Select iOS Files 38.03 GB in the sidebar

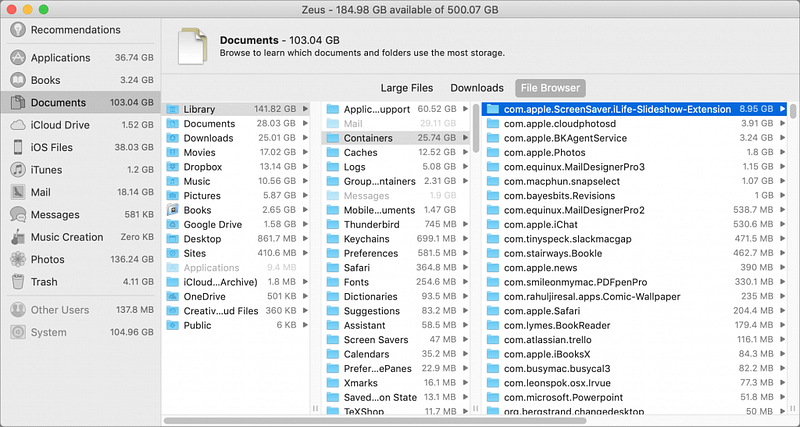tap(80, 147)
